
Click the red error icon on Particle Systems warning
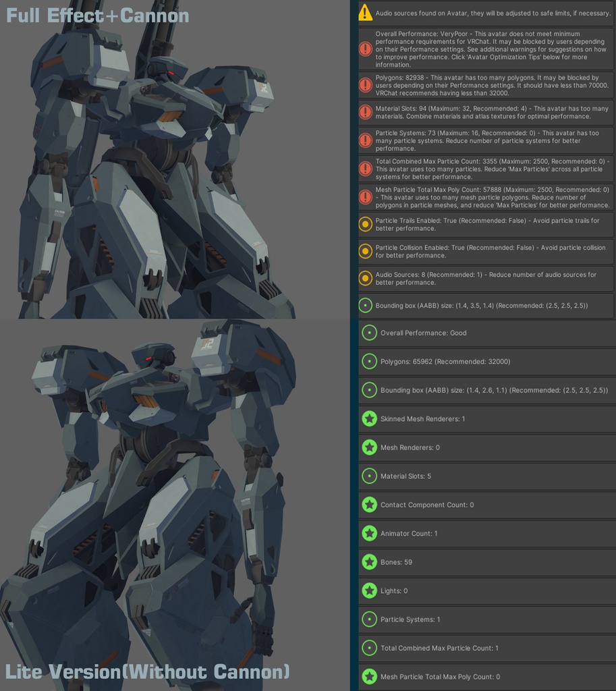pyautogui.click(x=364, y=140)
